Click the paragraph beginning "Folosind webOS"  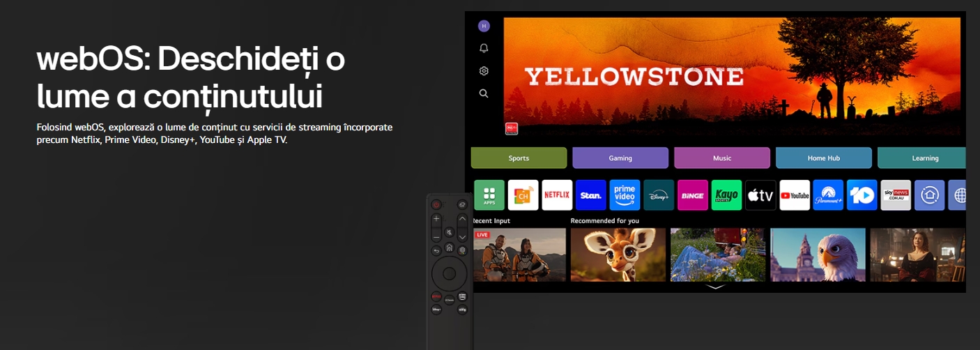pos(215,133)
